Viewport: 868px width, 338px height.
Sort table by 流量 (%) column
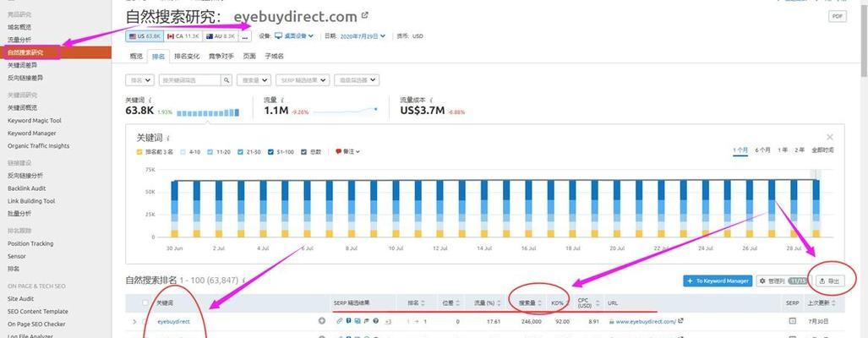pos(487,303)
